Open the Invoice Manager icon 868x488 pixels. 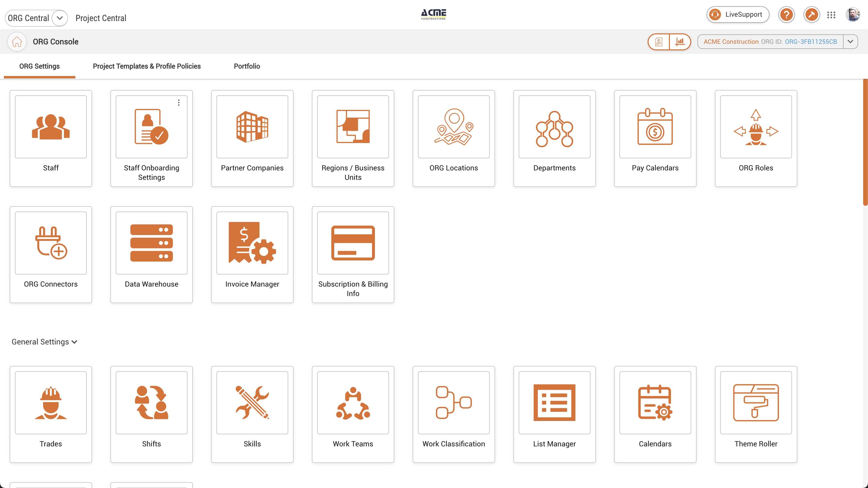click(252, 243)
